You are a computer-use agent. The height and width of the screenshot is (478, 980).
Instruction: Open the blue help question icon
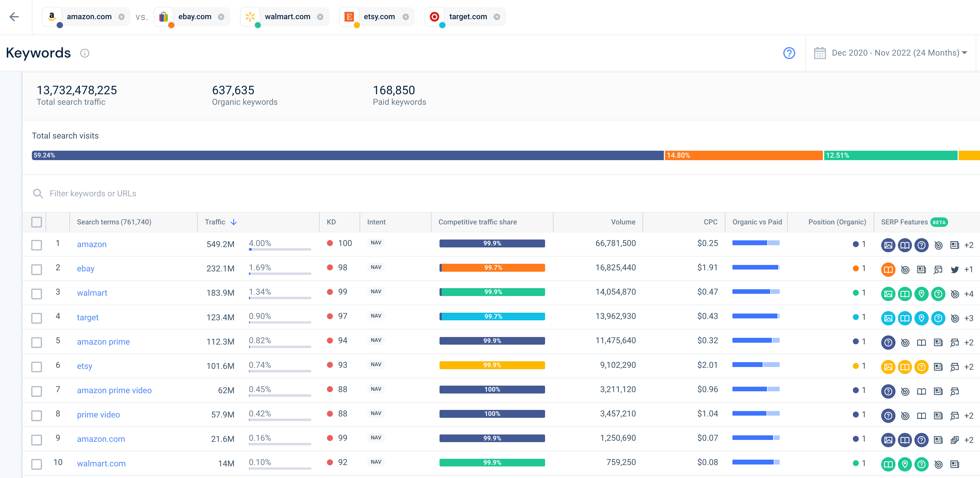789,53
